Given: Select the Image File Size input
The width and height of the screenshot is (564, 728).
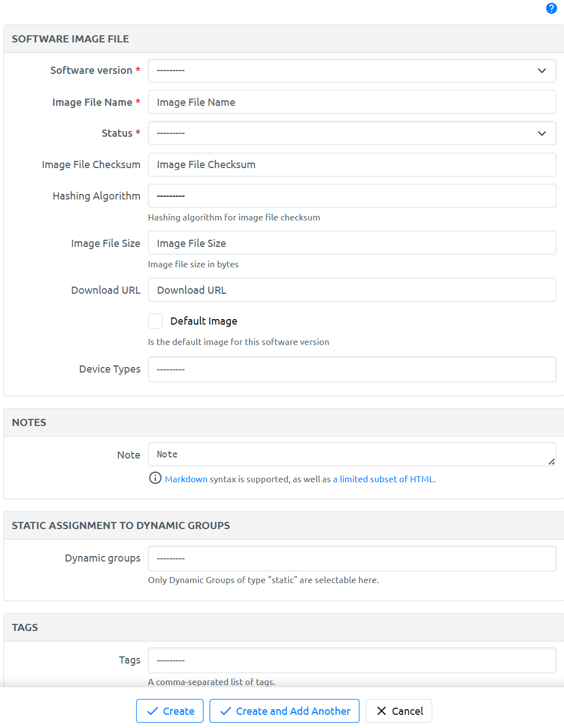Looking at the screenshot, I should [351, 243].
